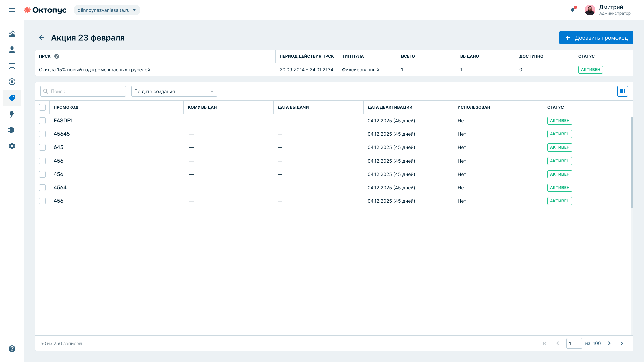
Task: Click the Добавить промокод button
Action: [596, 38]
